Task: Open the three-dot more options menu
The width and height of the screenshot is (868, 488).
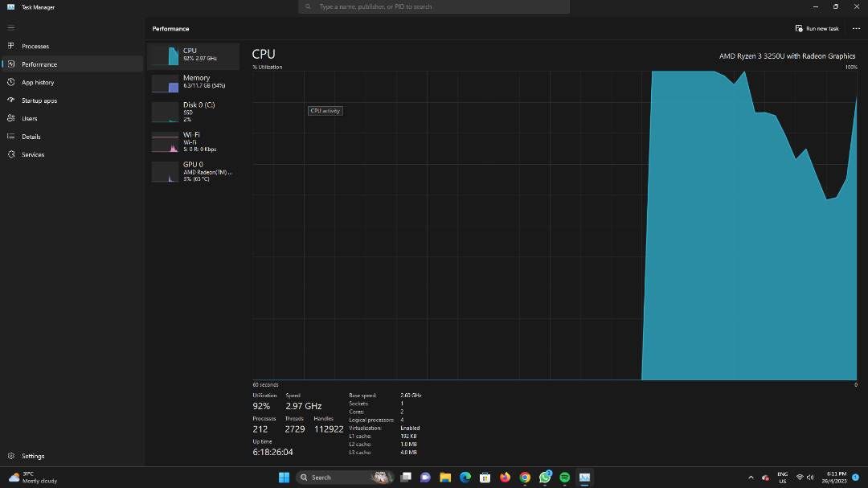Action: coord(856,28)
